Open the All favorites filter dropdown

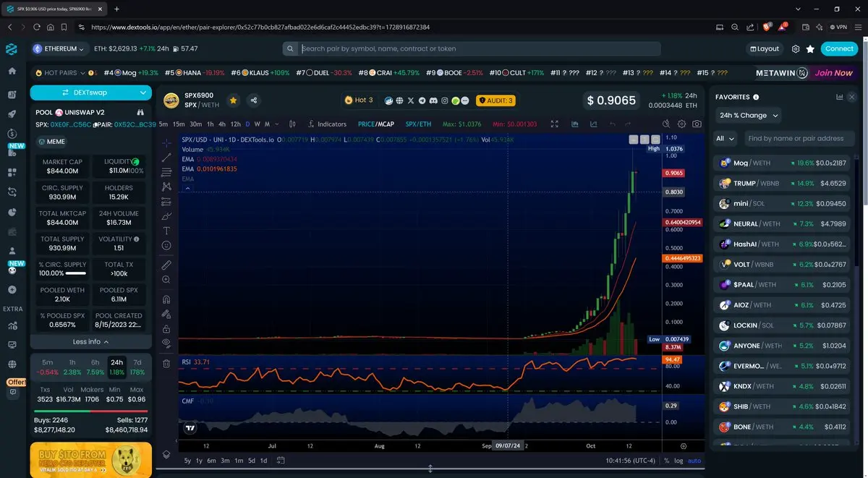click(726, 138)
